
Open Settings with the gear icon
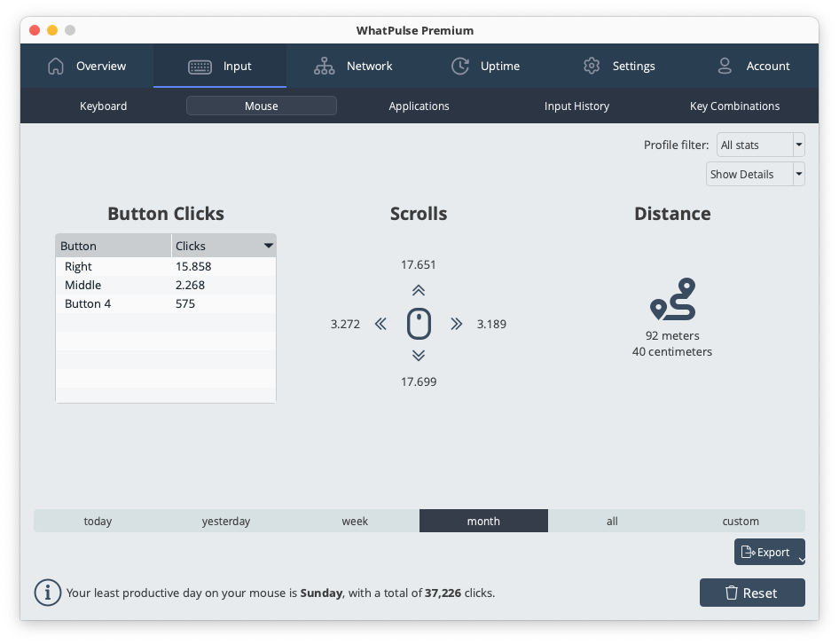click(x=592, y=66)
